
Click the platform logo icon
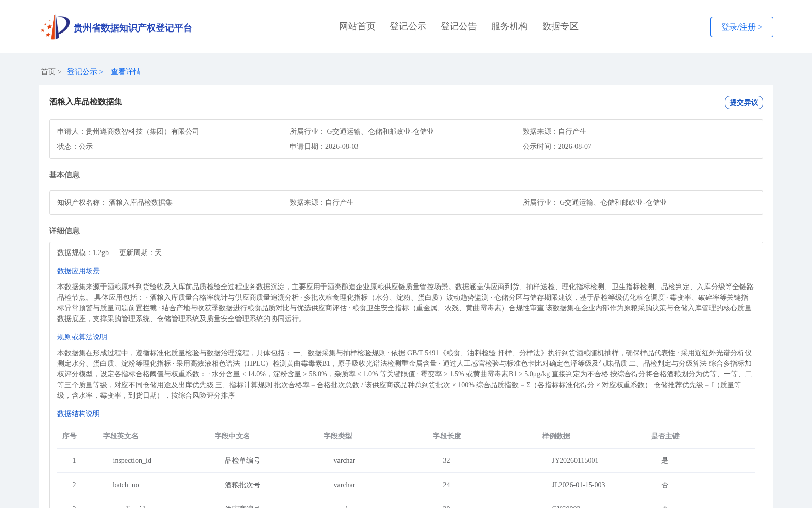click(x=55, y=27)
